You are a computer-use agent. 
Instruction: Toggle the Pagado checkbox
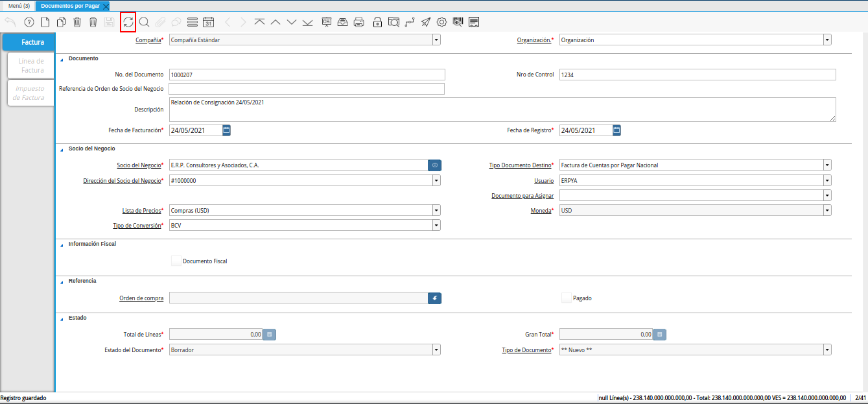pos(566,298)
